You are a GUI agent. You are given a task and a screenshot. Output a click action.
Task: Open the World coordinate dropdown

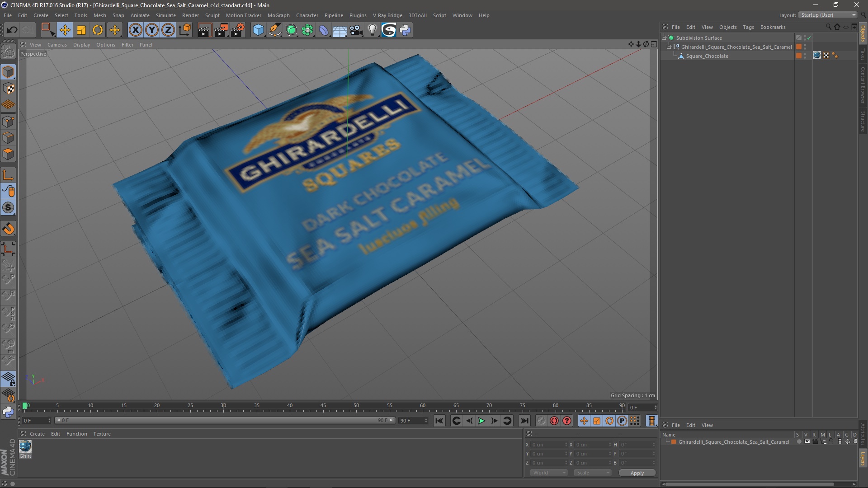tap(549, 473)
